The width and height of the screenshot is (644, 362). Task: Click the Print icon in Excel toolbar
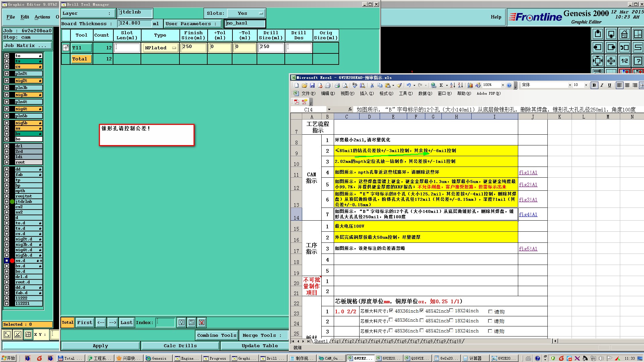[337, 85]
